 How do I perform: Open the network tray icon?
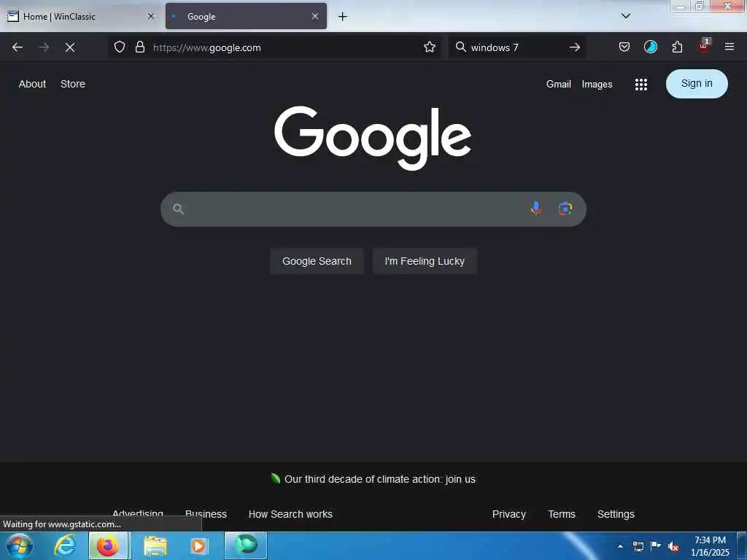click(x=638, y=546)
